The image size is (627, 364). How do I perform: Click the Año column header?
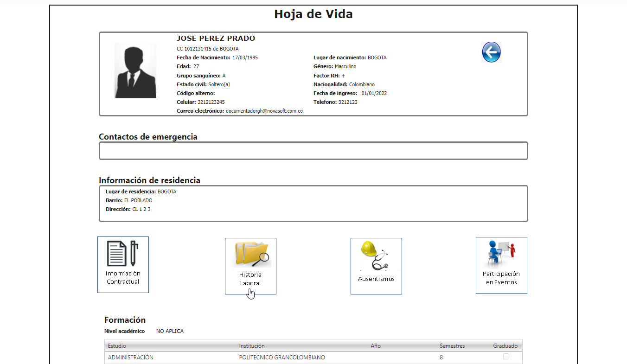coord(376,345)
